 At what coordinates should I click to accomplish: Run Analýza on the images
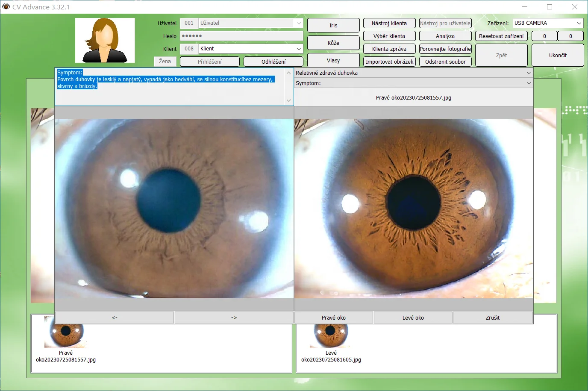(x=445, y=36)
